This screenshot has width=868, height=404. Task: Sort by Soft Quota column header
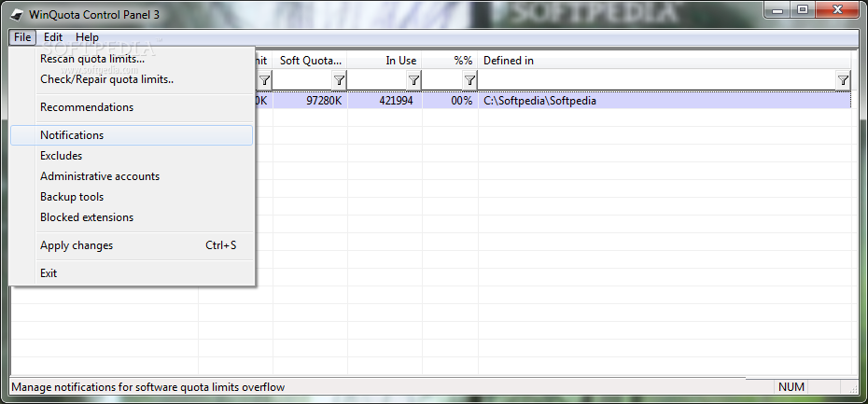point(310,61)
